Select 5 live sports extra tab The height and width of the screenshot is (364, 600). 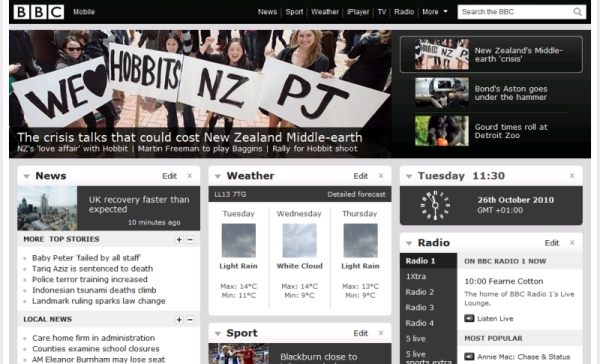point(428,357)
